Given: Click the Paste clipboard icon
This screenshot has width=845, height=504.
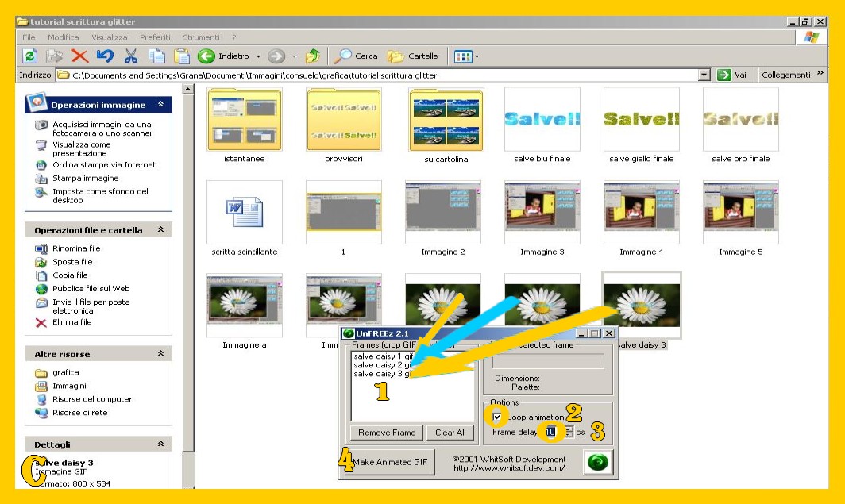Looking at the screenshot, I should [x=183, y=56].
